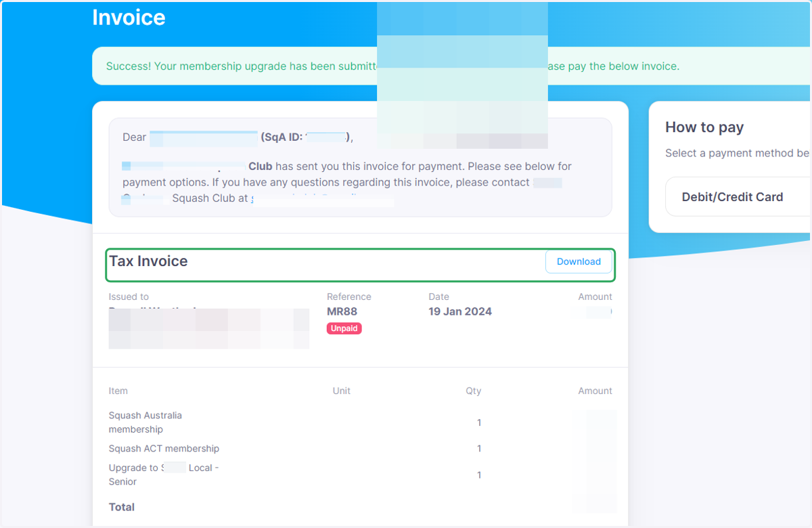Click the SqA ID text in greeting
Image resolution: width=812 pixels, height=528 pixels.
pyautogui.click(x=307, y=137)
